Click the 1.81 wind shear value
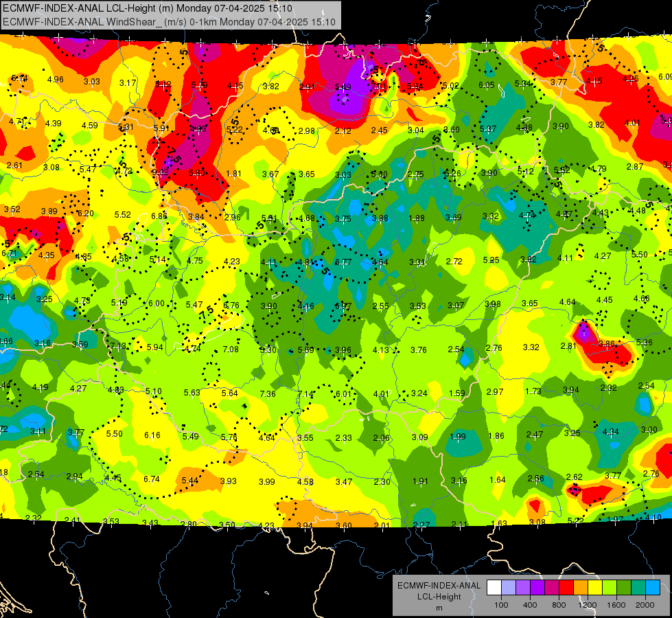This screenshot has width=672, height=618. 233,174
